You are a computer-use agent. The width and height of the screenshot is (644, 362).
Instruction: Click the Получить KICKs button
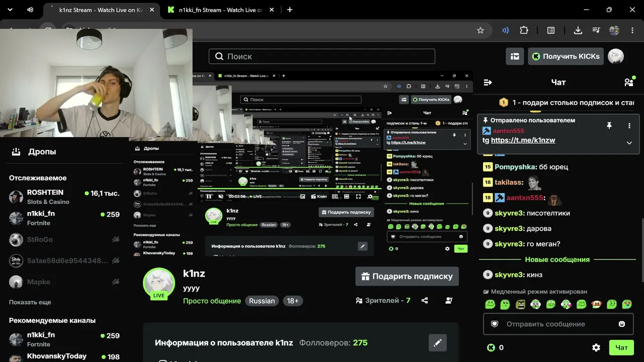click(566, 56)
